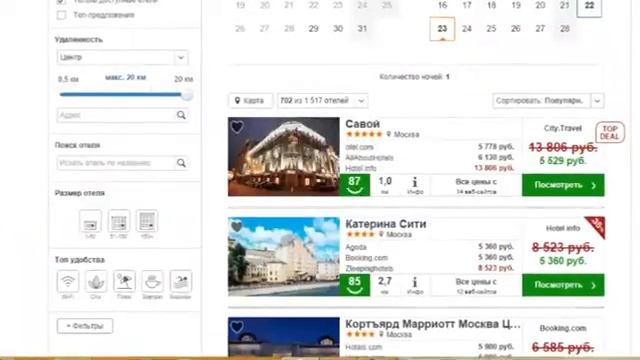The height and width of the screenshot is (360, 640).
Task: Open Савой hotel title link
Action: point(362,124)
